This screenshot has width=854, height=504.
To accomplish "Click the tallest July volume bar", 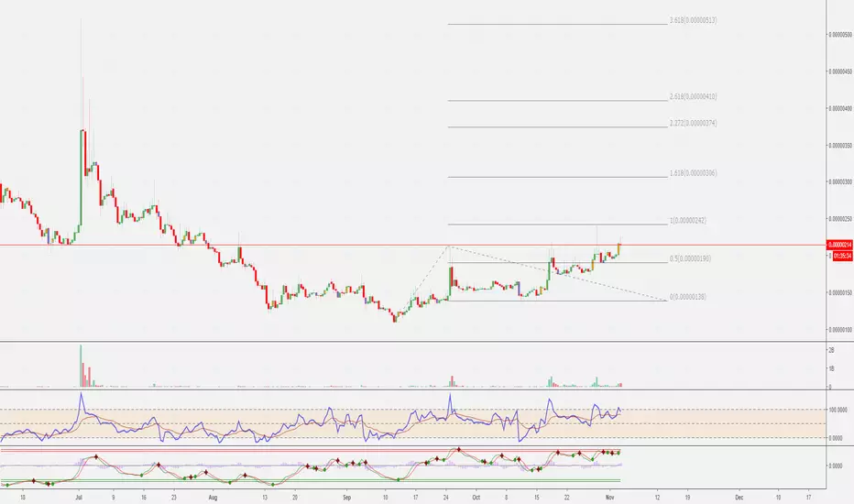I will click(x=81, y=366).
